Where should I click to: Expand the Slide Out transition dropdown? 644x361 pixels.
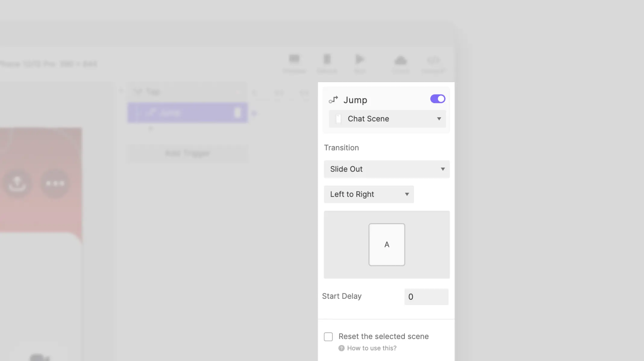coord(386,169)
